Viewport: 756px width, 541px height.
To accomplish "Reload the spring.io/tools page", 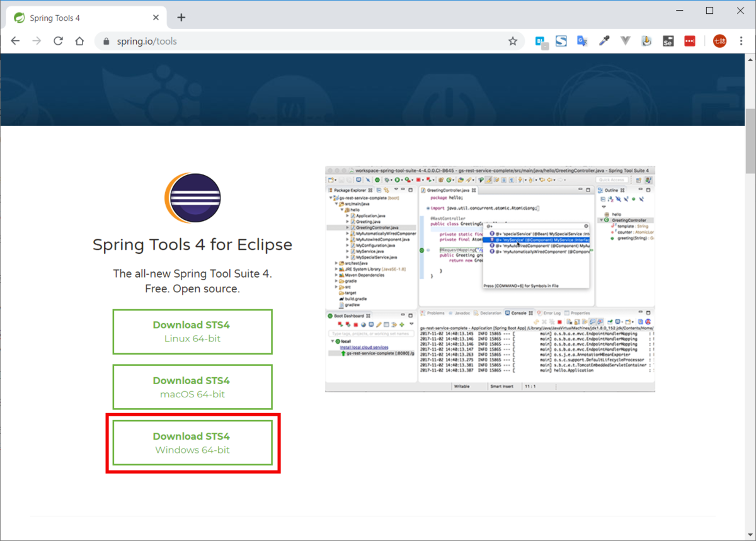I will 58,41.
